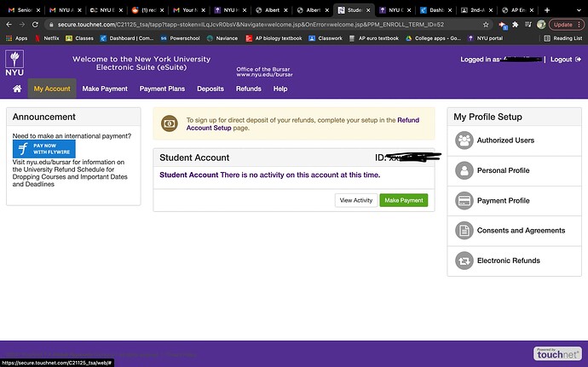Open the NYU portal bookmark

[485, 37]
